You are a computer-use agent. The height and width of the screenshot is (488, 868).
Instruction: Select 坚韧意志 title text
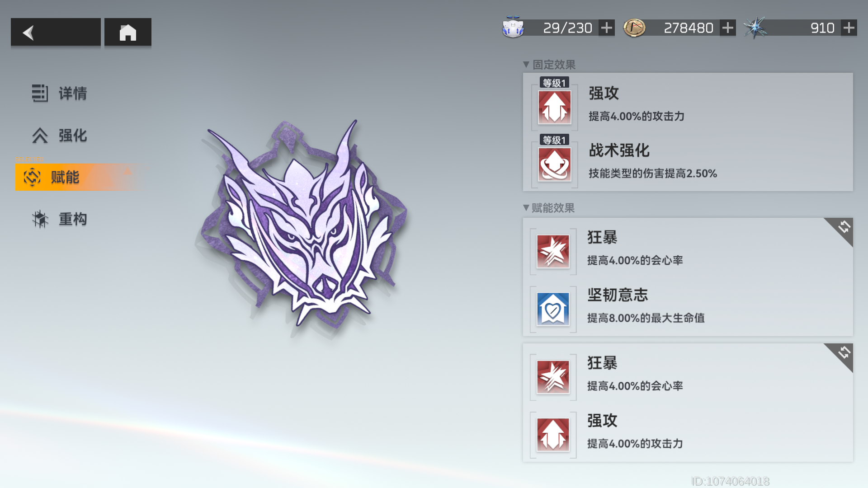[618, 295]
